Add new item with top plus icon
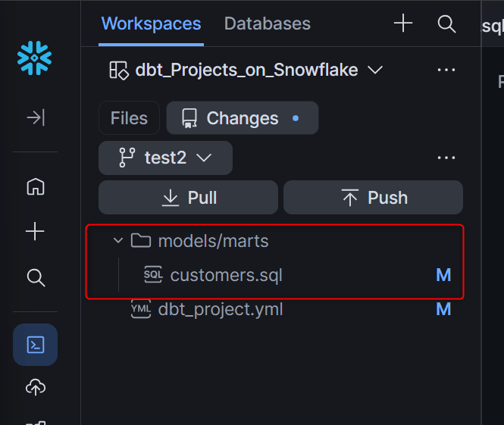Image resolution: width=504 pixels, height=425 pixels. tap(403, 23)
